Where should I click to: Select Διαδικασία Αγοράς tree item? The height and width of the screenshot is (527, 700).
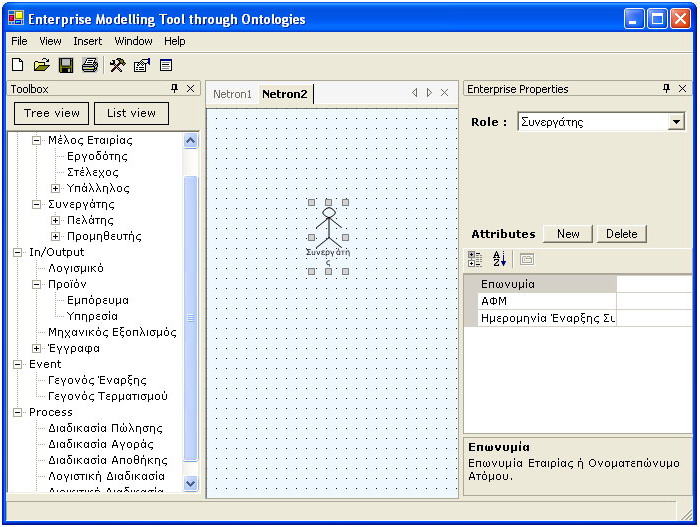pyautogui.click(x=101, y=444)
